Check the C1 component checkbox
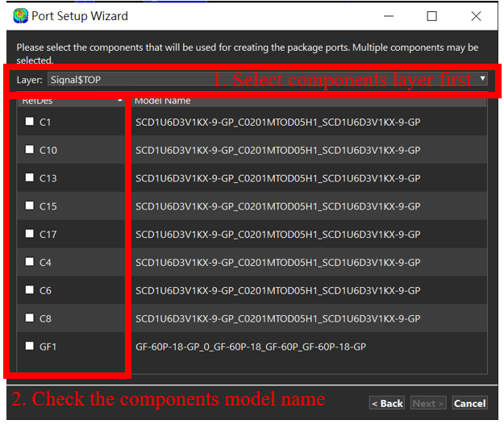Image resolution: width=504 pixels, height=424 pixels. point(30,122)
